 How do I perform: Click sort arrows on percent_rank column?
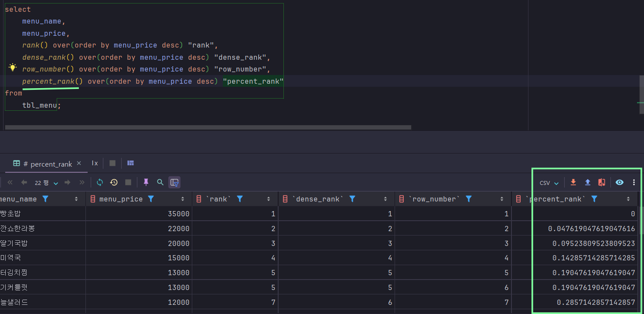pos(628,199)
